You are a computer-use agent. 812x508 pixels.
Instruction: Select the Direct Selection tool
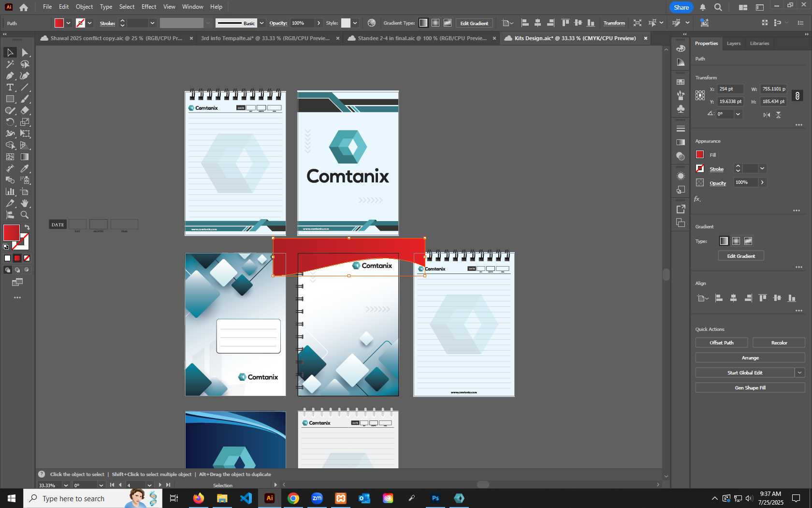pyautogui.click(x=25, y=52)
